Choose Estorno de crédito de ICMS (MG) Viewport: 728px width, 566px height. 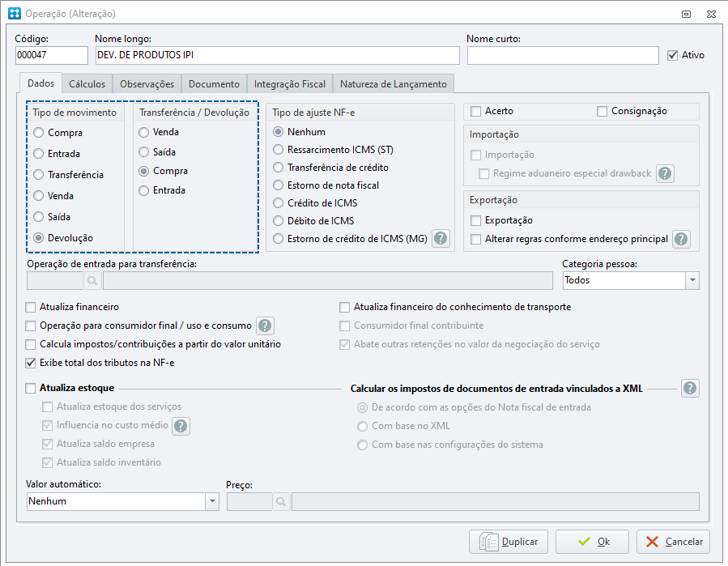point(278,239)
